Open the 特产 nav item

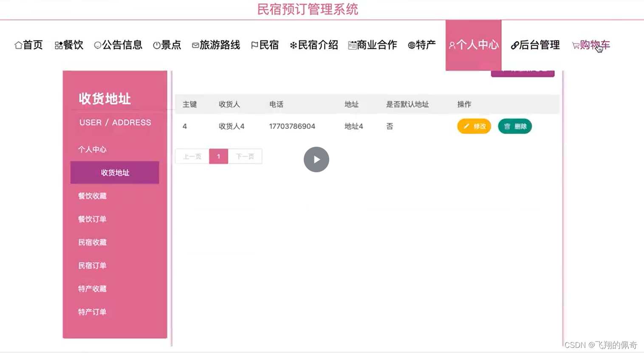pos(422,45)
